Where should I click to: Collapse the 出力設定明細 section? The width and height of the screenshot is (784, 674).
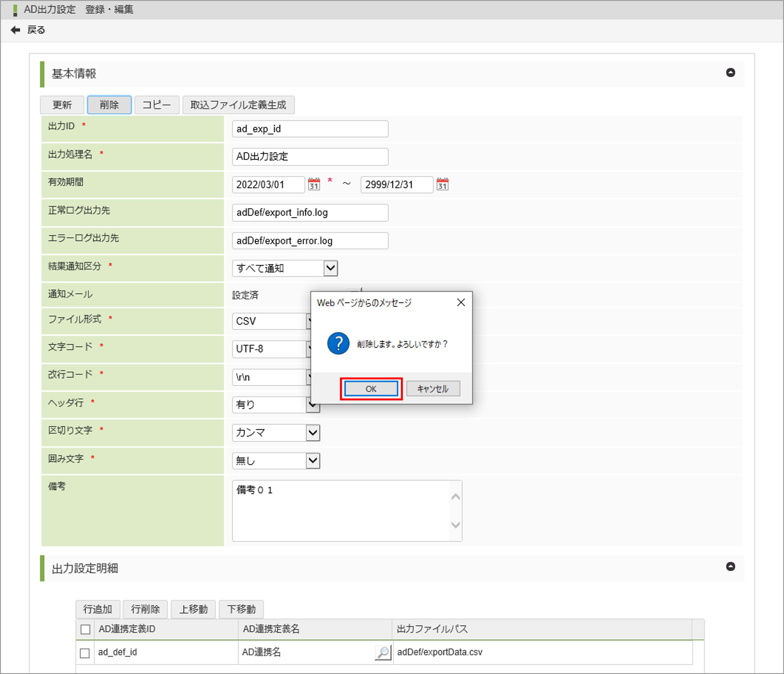(730, 566)
